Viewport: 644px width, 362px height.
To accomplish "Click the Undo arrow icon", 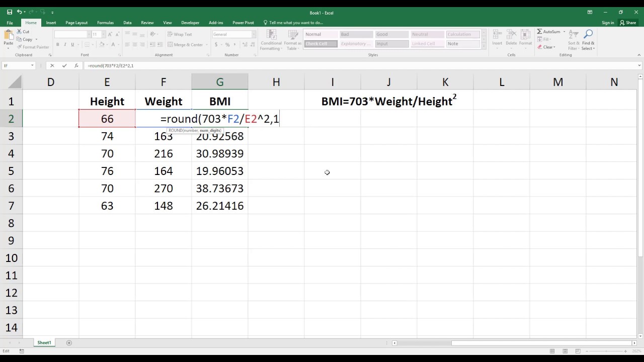I will tap(20, 12).
